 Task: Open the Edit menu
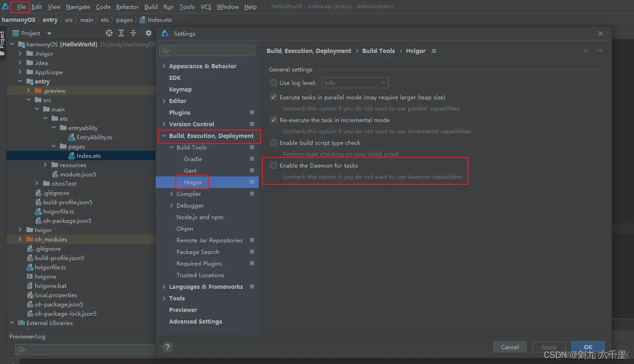37,6
